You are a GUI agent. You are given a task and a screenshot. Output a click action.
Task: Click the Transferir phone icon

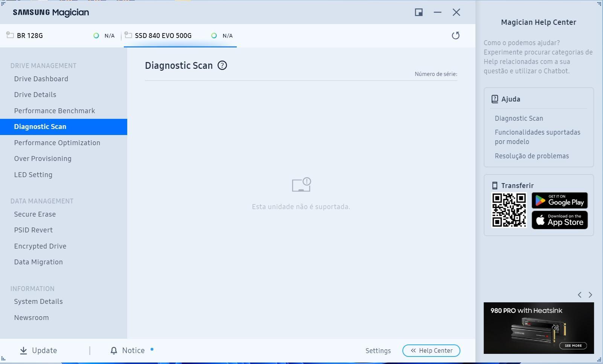495,185
